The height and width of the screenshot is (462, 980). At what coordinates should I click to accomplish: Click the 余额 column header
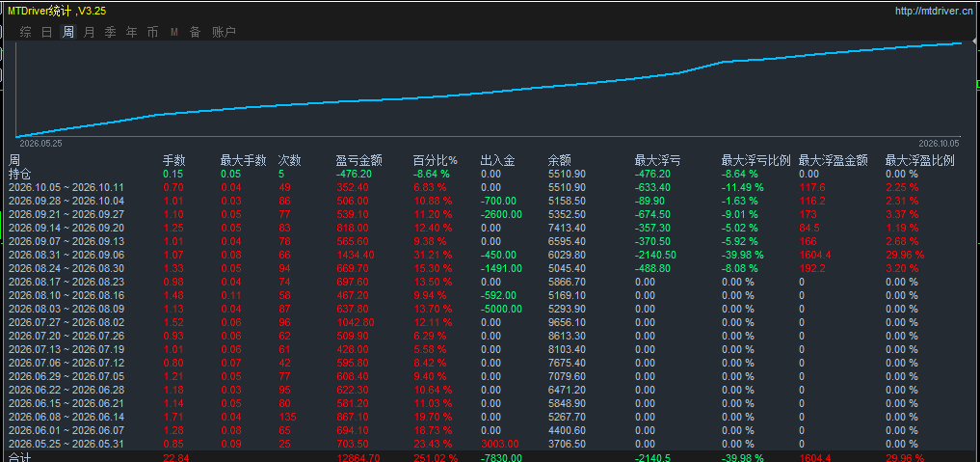(559, 161)
